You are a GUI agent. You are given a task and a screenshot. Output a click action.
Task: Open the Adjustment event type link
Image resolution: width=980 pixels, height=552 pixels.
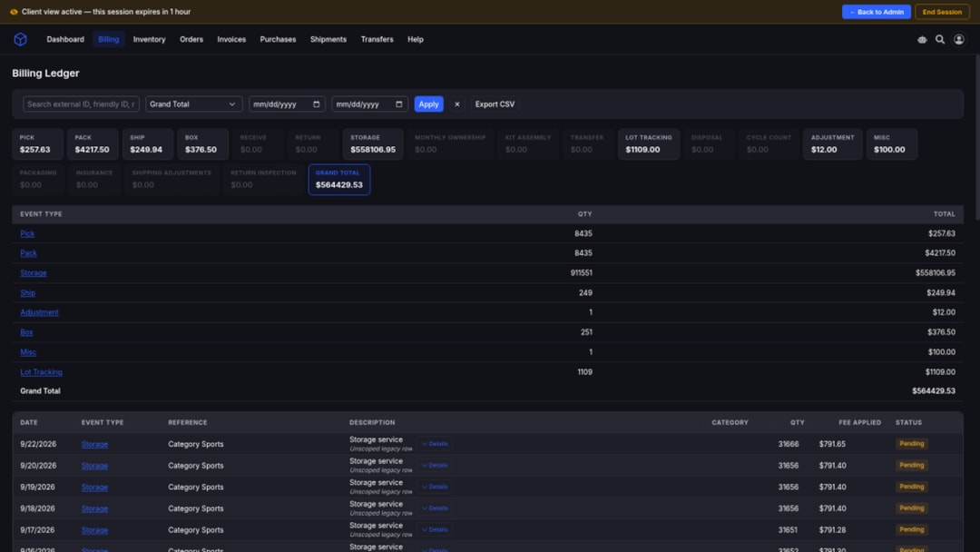[39, 312]
